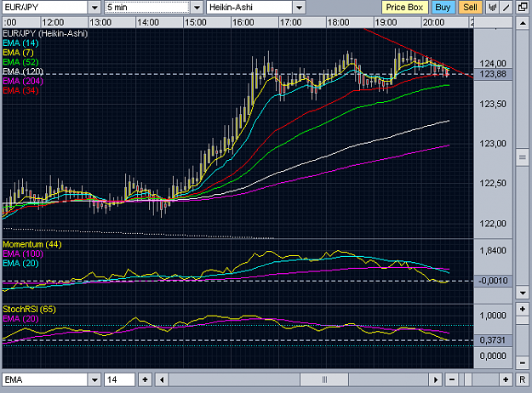Click the 14:00 time axis label
This screenshot has height=393, width=532.
click(148, 22)
